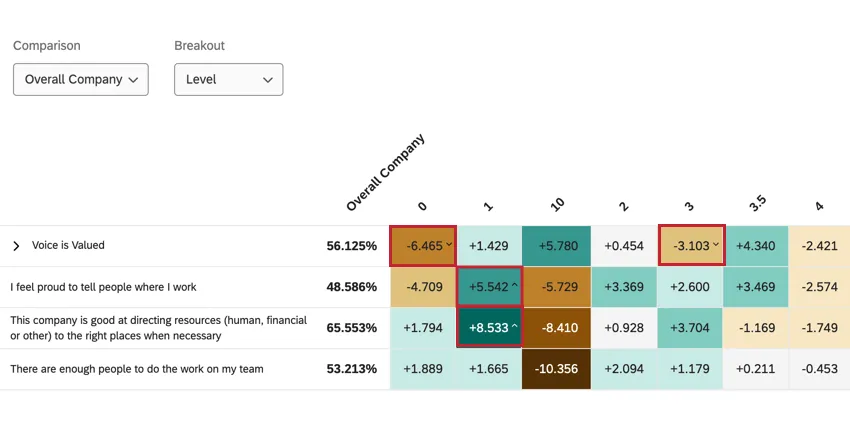The height and width of the screenshot is (425, 850).
Task: Click the directing resources survey item text
Action: pos(158,328)
